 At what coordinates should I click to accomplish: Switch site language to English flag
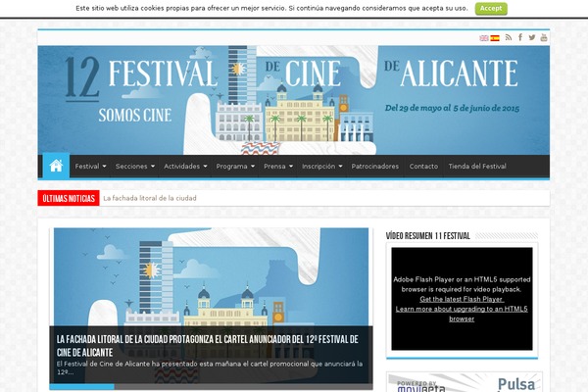coord(484,38)
